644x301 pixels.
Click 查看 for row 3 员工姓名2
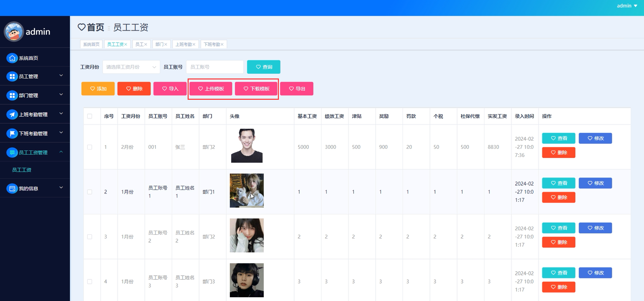(559, 228)
